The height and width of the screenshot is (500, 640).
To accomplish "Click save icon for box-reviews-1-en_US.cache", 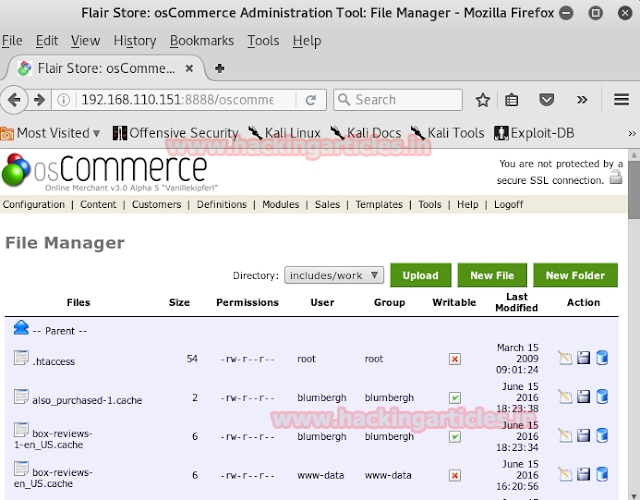I will click(584, 436).
